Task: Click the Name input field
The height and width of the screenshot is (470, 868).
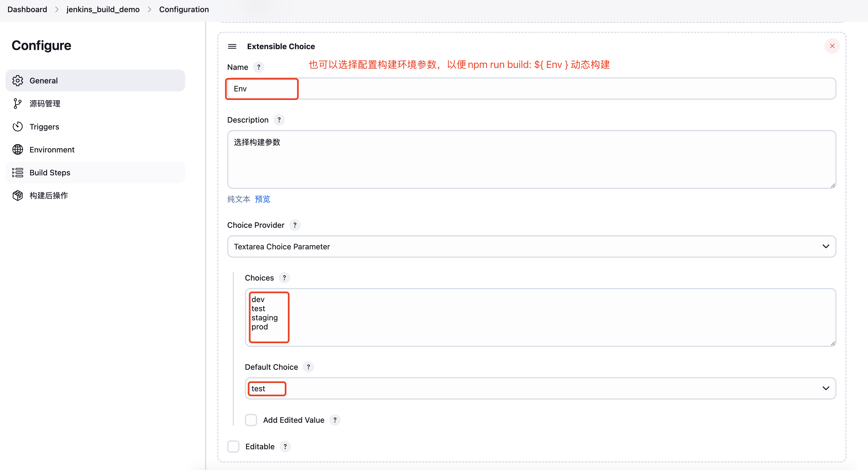Action: pos(531,89)
